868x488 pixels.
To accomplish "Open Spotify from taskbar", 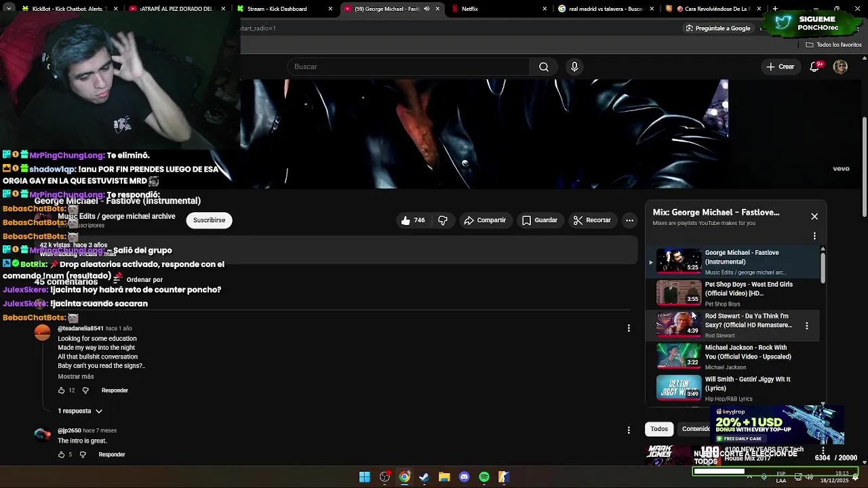I will (x=484, y=477).
